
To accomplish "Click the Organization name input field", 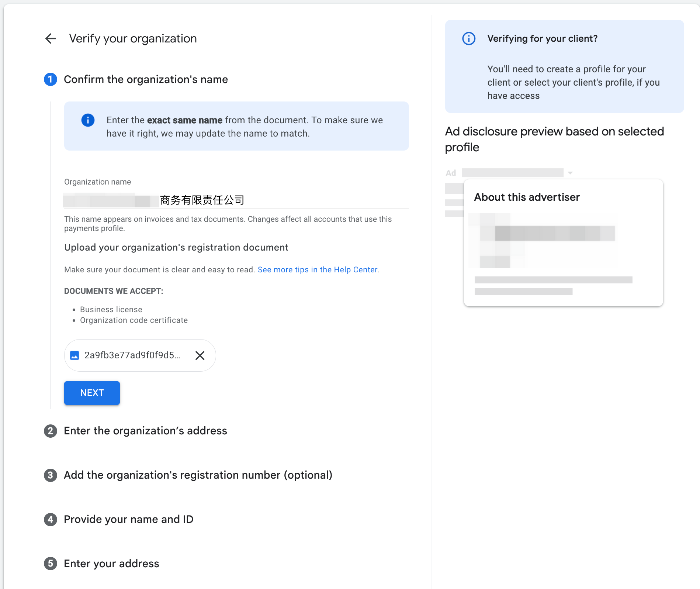I will pyautogui.click(x=236, y=200).
